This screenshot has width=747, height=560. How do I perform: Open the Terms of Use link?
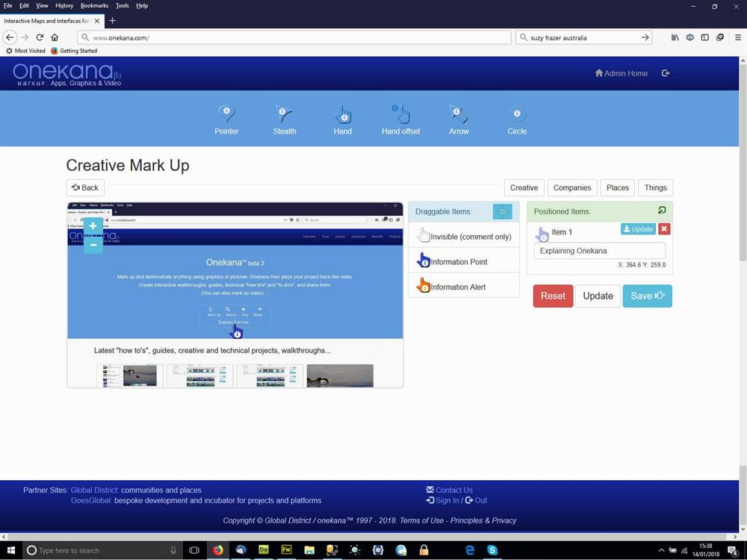tap(421, 520)
